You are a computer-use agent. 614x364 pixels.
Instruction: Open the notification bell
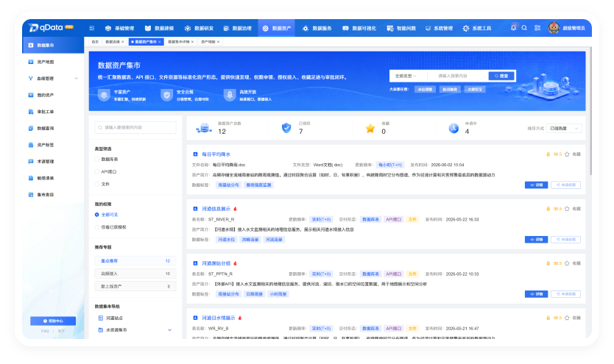tap(513, 28)
